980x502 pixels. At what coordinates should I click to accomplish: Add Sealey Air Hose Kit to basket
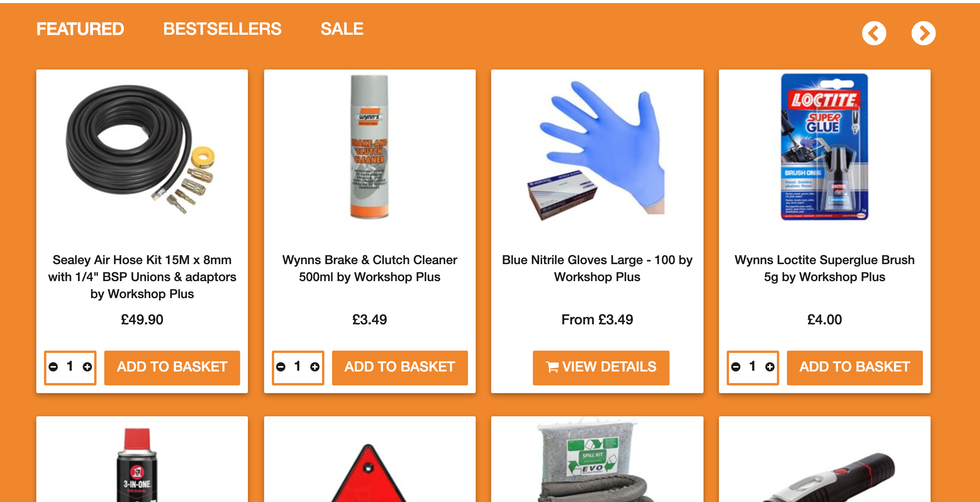[x=172, y=368]
